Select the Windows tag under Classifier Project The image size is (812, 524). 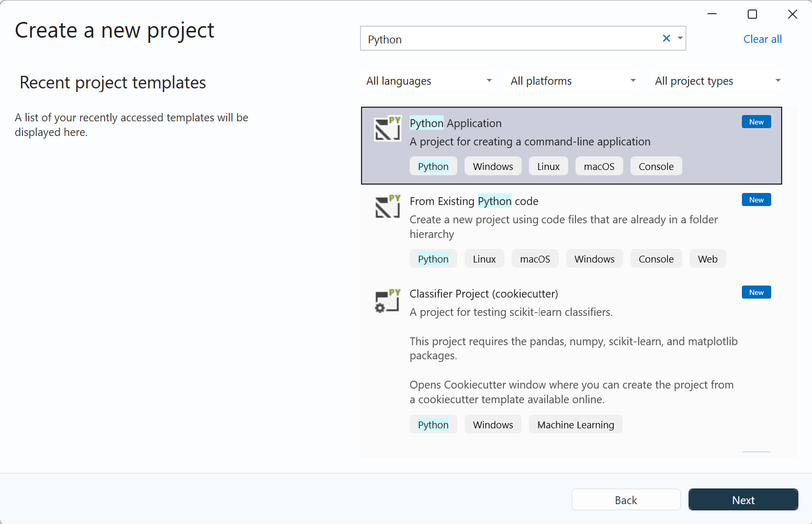493,424
